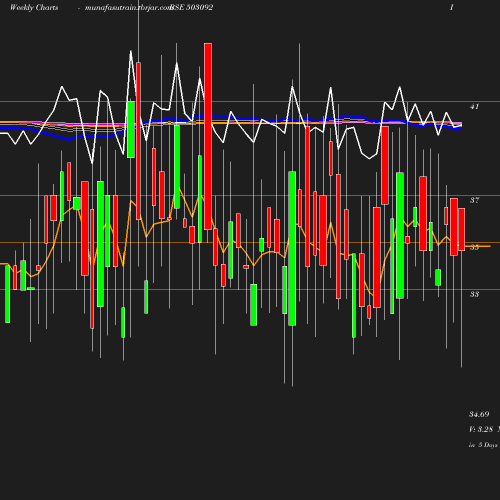
Task: Click the 'in 5 Days' label
Action: 483,445
